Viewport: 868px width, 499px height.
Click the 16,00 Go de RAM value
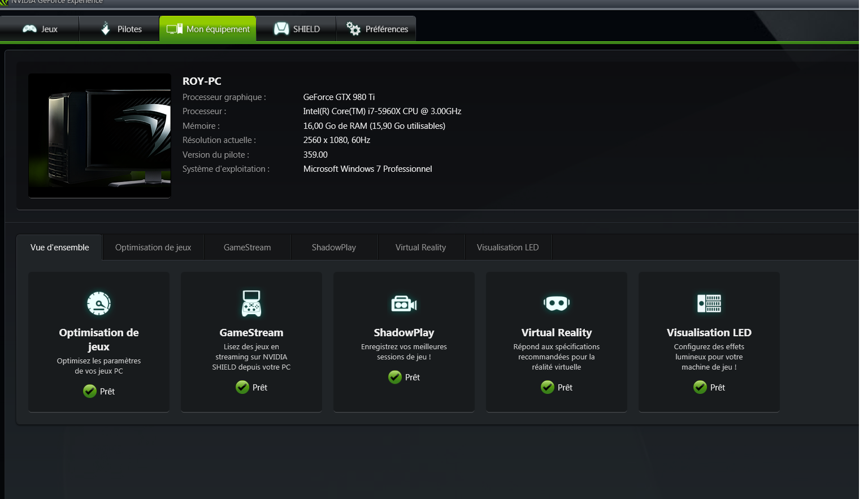point(374,126)
